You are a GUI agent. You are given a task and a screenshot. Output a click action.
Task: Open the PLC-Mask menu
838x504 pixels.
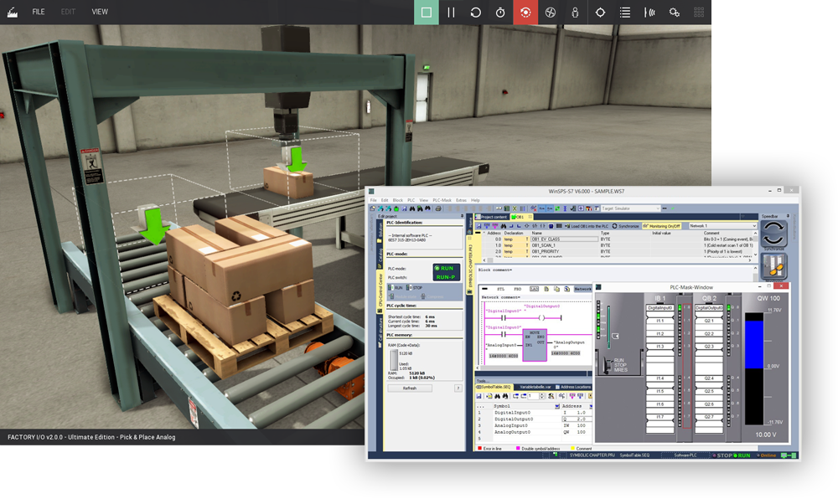tap(441, 200)
